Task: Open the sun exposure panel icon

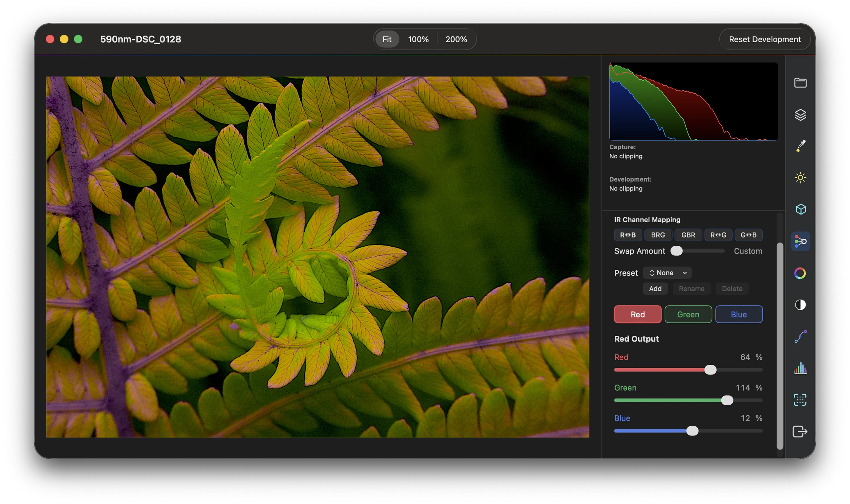Action: point(800,178)
